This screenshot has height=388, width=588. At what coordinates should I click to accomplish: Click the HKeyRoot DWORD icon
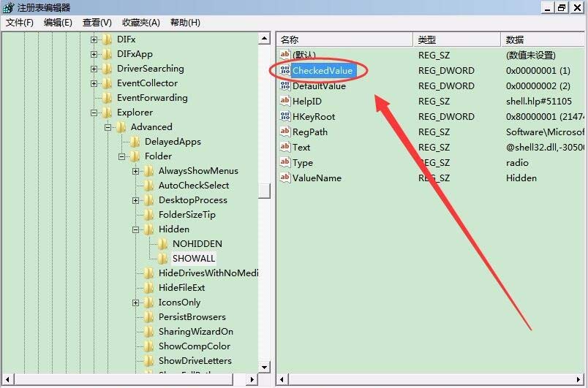(285, 116)
